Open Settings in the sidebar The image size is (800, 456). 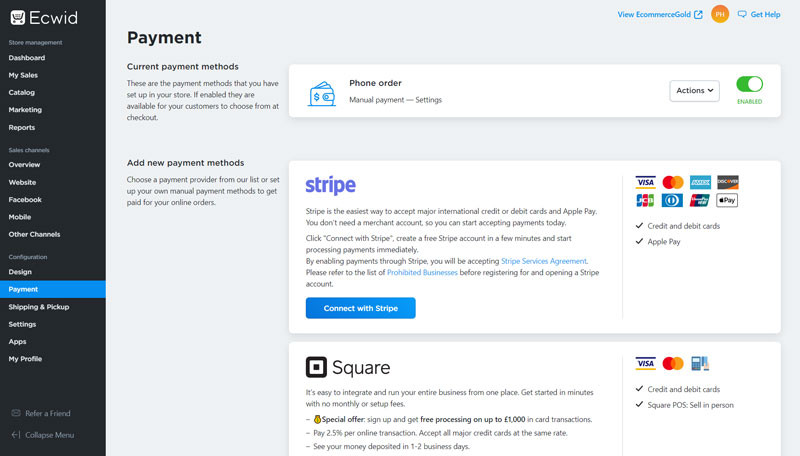coord(22,324)
